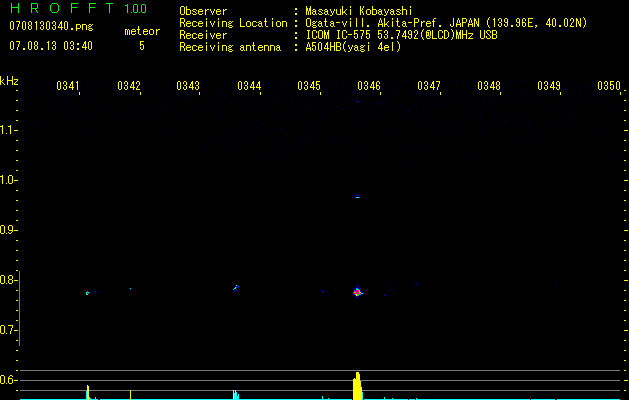Image resolution: width=629 pixels, height=400 pixels.
Task: Click the HROFFT 1.00 program title
Action: [78, 8]
